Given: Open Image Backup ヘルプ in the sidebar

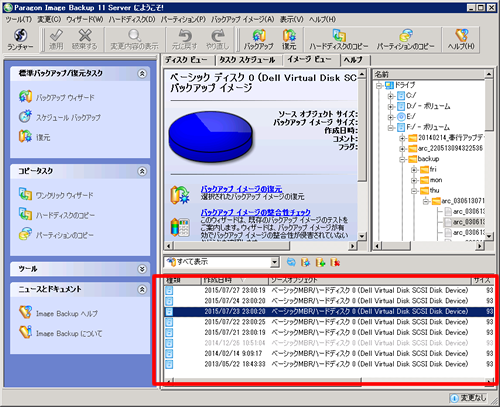Looking at the screenshot, I should [x=58, y=313].
